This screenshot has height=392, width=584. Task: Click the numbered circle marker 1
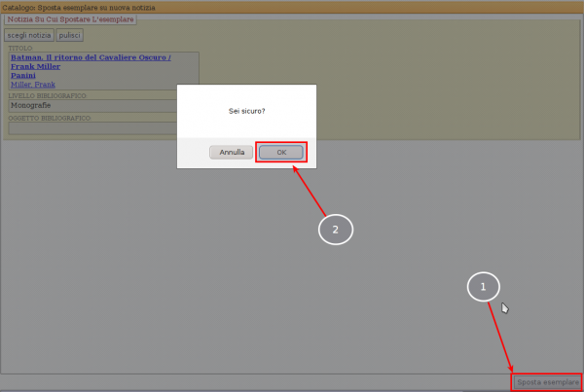tap(484, 286)
